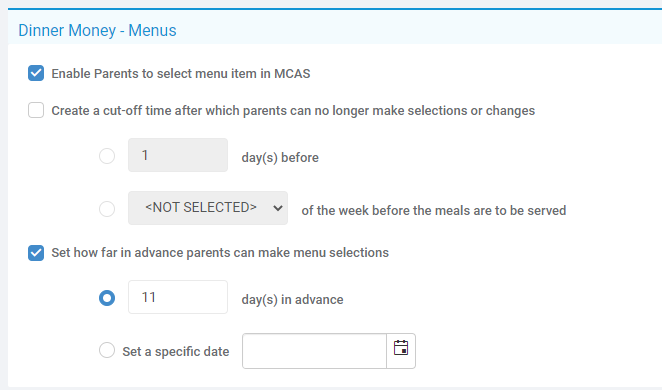Viewport: 662px width, 390px height.
Task: Click Set how far in advance label
Action: click(x=220, y=253)
